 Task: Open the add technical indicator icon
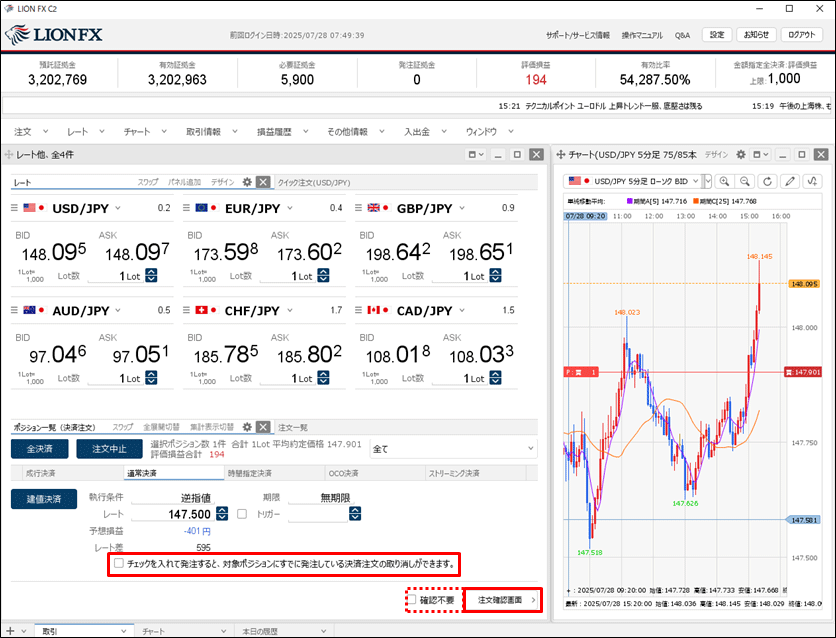coord(812,181)
